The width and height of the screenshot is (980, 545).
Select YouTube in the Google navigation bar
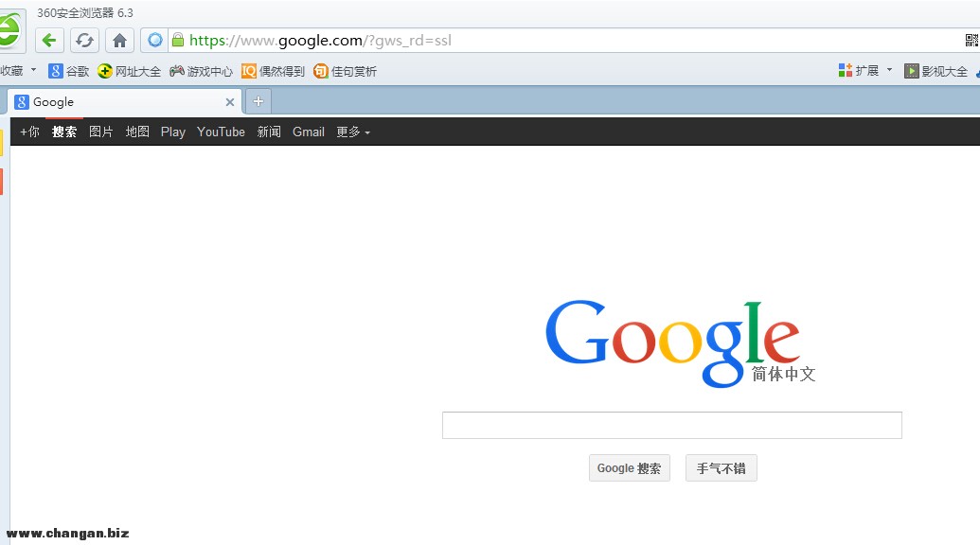221,132
